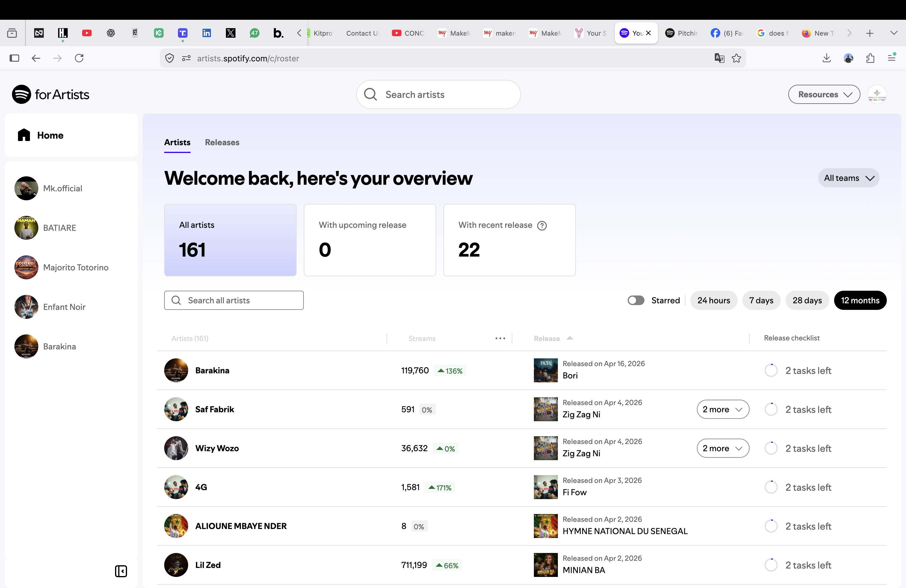This screenshot has width=906, height=588.
Task: Click the Spotify for Artists logo
Action: [x=51, y=94]
